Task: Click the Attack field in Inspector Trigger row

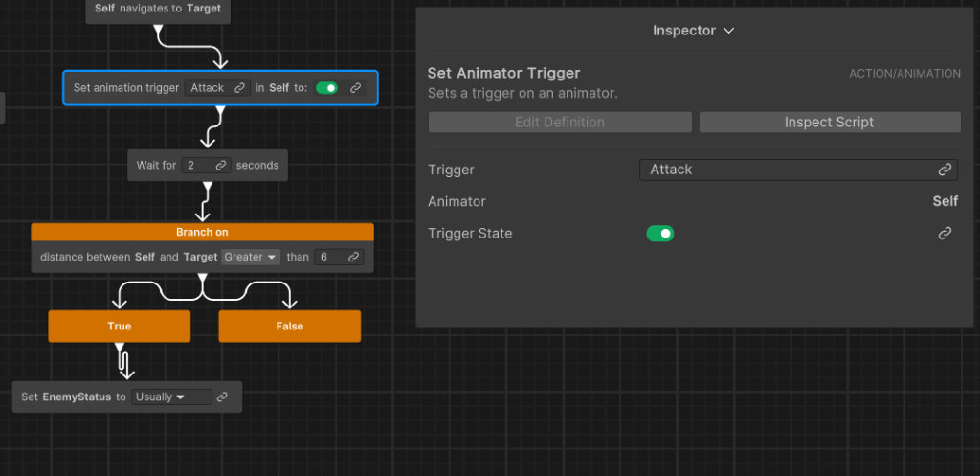Action: pos(785,170)
